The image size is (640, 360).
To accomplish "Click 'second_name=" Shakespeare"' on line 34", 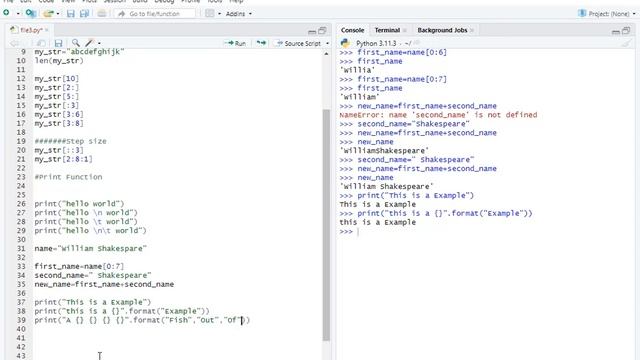I will [93, 275].
